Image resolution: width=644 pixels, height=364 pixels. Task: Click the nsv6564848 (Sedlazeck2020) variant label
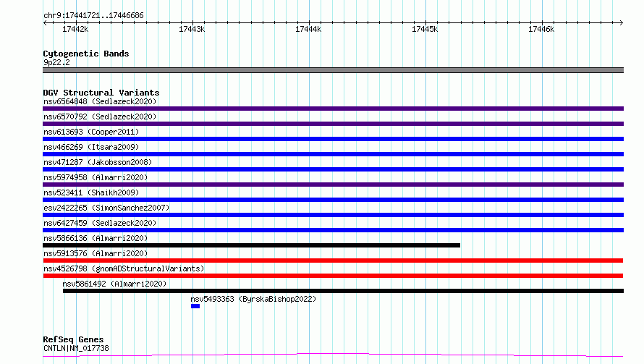tap(100, 101)
